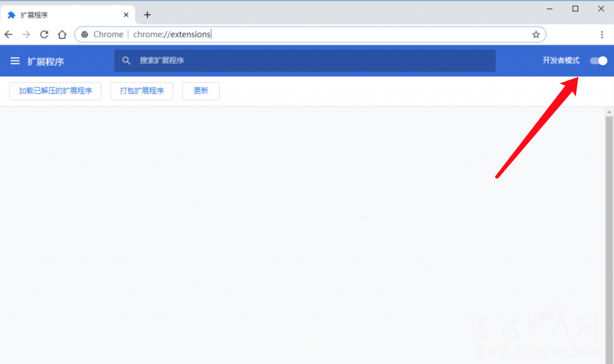Screen dimensions: 614x364
Task: Open a new tab with plus
Action: [148, 15]
